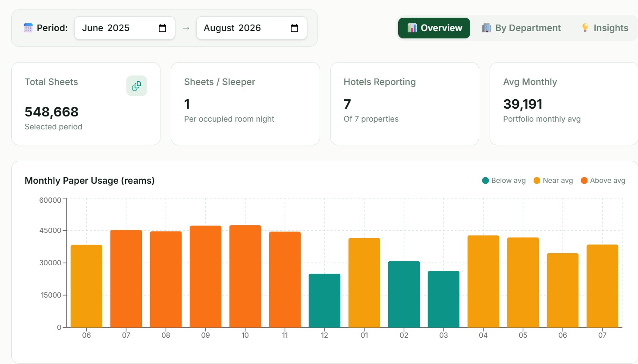Image resolution: width=638 pixels, height=364 pixels.
Task: Click the building icon on the By Department tab
Action: pos(487,28)
